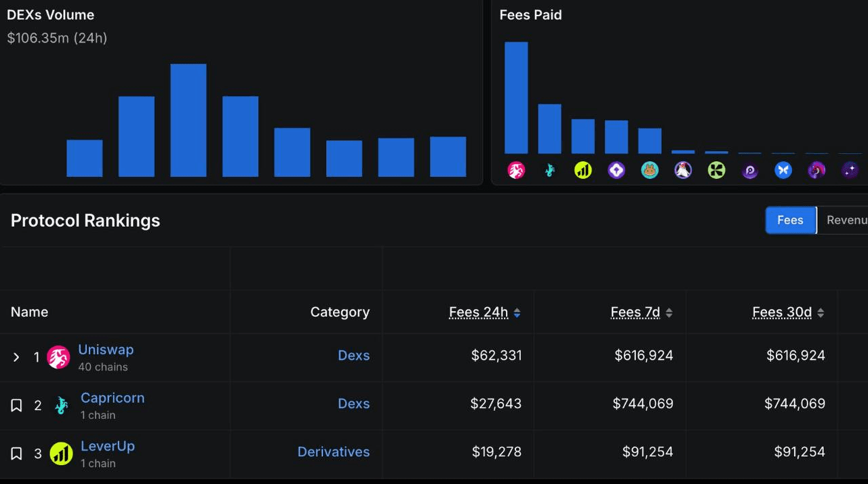Click the tallest bar in Fees Paid chart
868x484 pixels.
pyautogui.click(x=516, y=98)
